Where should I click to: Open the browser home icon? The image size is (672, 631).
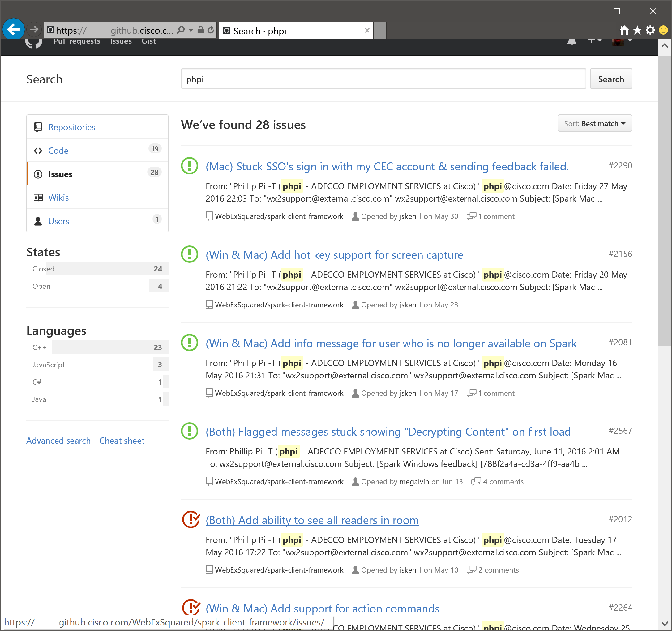pyautogui.click(x=624, y=30)
